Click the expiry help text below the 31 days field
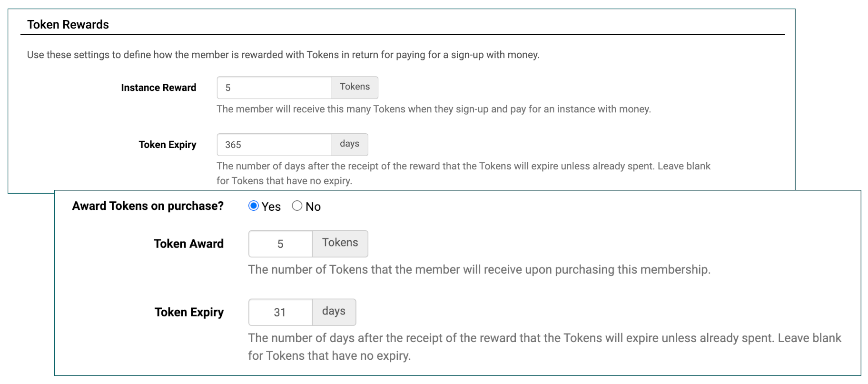Screen dimensions: 868x384 [544, 338]
